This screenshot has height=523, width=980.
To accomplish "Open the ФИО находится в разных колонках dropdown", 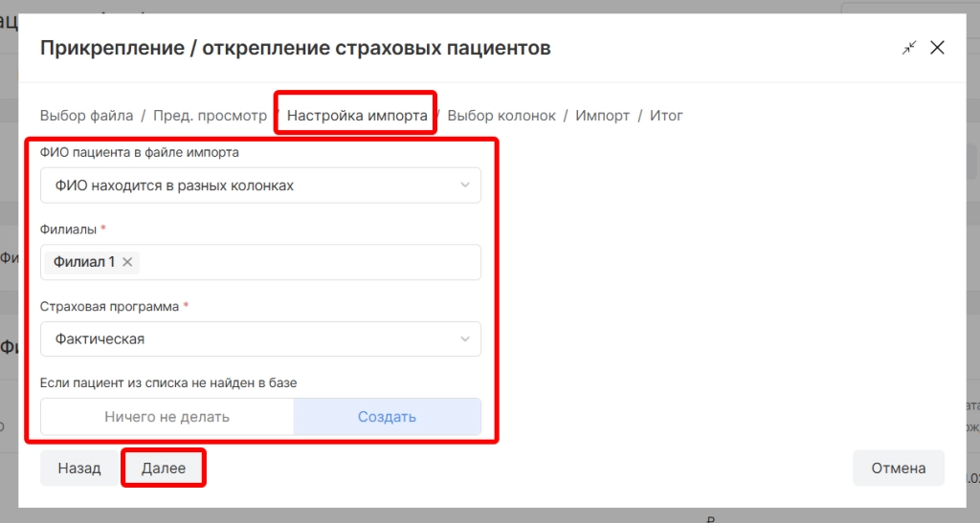I will (x=249, y=185).
